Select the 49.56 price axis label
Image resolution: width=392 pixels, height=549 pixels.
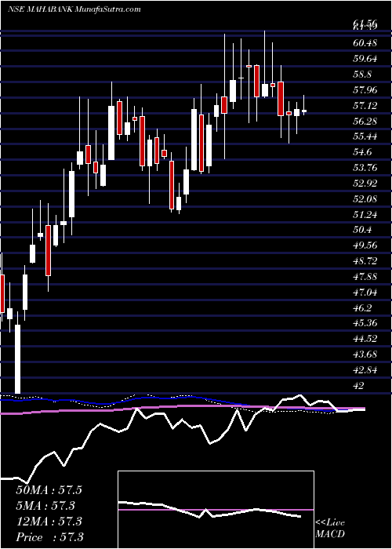tap(365, 245)
